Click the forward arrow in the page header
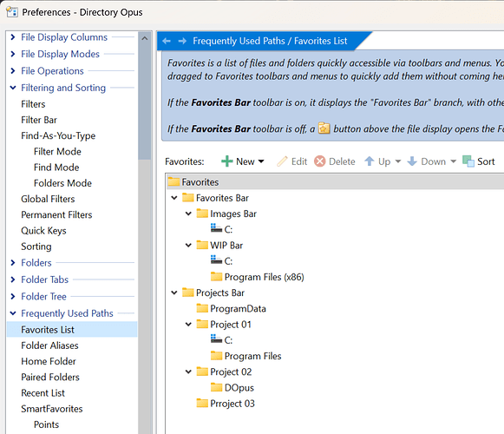The width and height of the screenshot is (504, 434). pyautogui.click(x=182, y=41)
